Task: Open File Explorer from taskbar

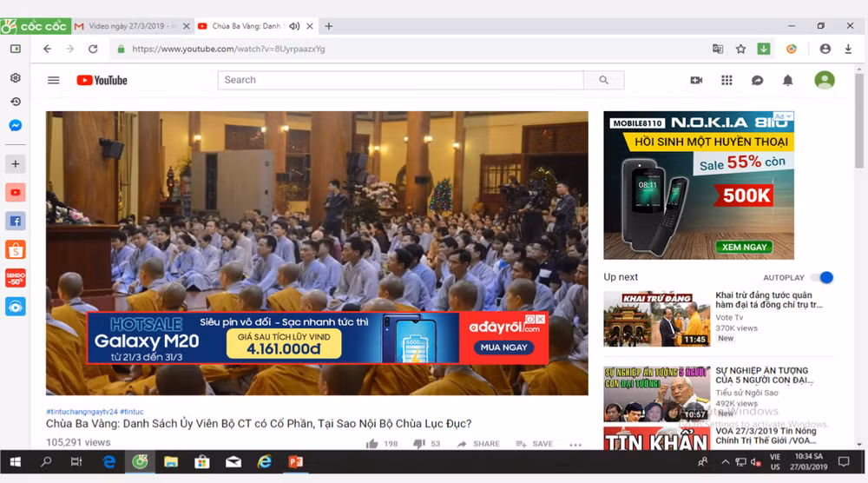Action: pos(171,462)
